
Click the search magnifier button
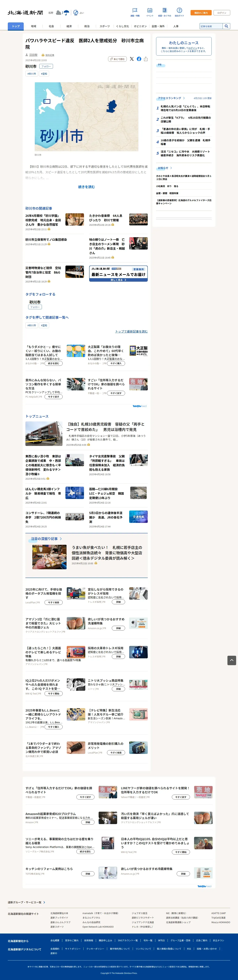227,26
